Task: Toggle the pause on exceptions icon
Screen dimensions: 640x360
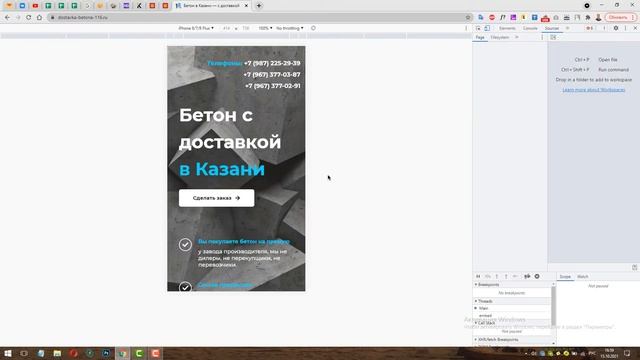Action: 537,276
